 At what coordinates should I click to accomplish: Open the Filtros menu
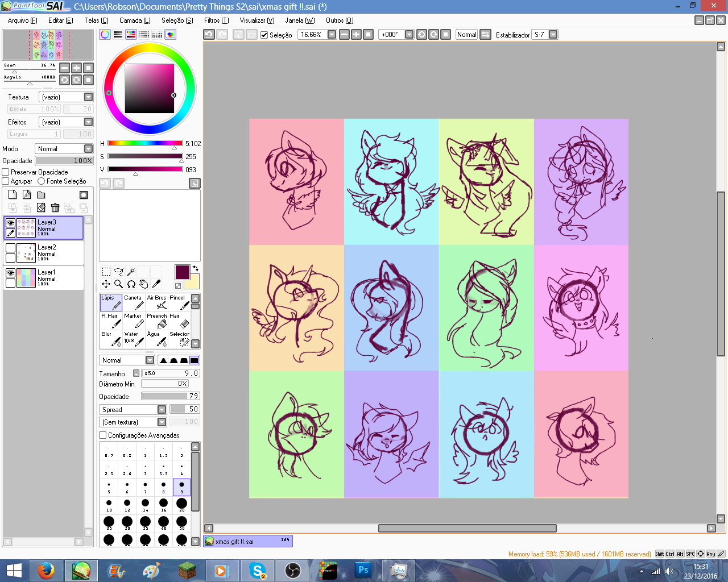(x=216, y=20)
